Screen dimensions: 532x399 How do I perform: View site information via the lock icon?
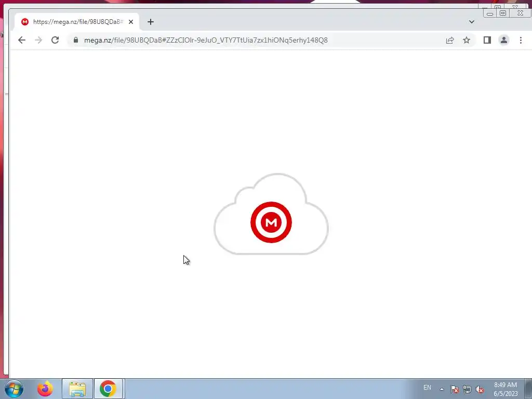[76, 40]
